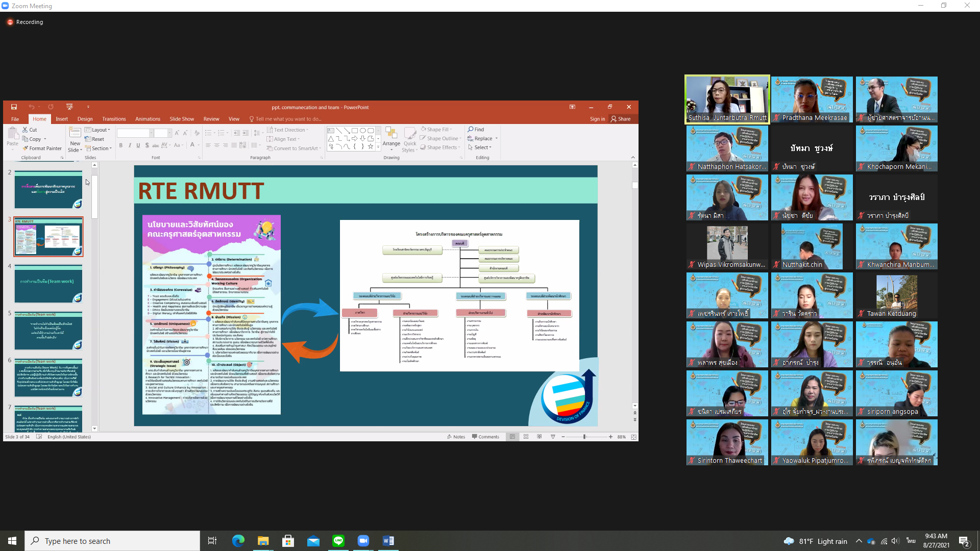Expand the Layout dropdown

click(x=97, y=130)
